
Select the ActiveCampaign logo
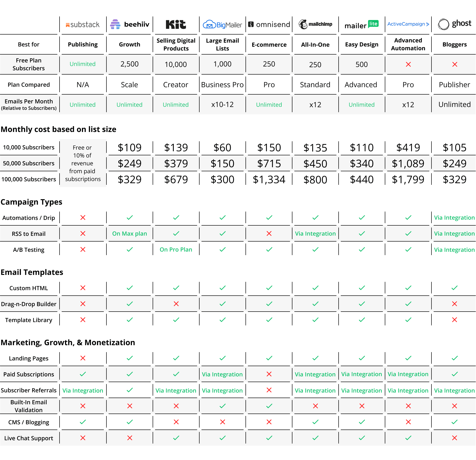[408, 24]
